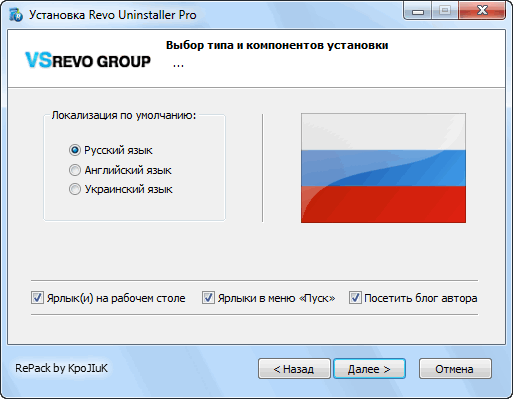Minimize the installer window
The width and height of the screenshot is (513, 399).
(418, 11)
